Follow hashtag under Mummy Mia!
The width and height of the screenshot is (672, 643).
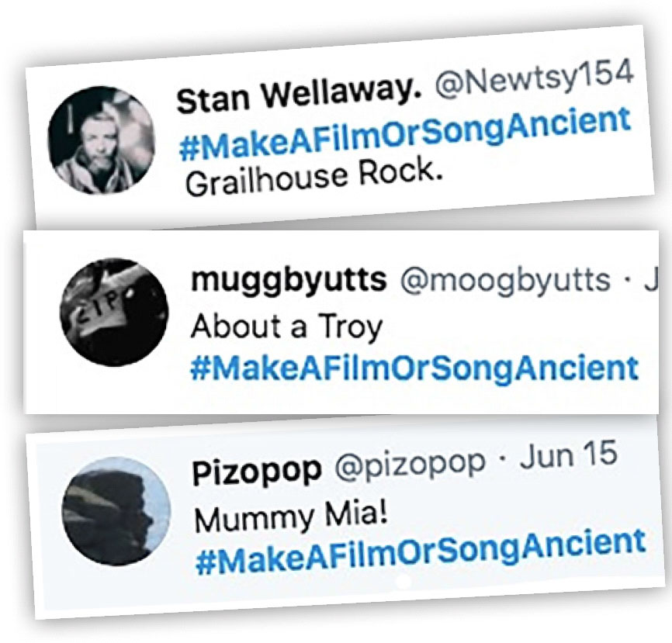click(421, 551)
